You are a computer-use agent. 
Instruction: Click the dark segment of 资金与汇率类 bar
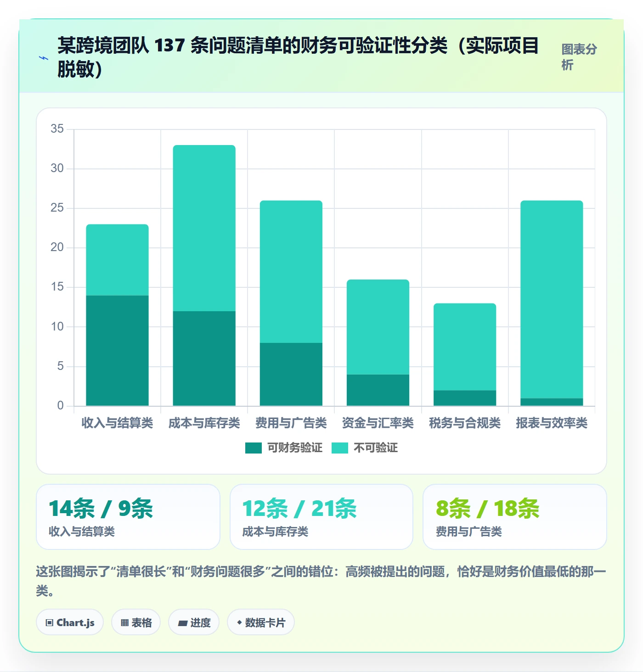click(x=378, y=390)
